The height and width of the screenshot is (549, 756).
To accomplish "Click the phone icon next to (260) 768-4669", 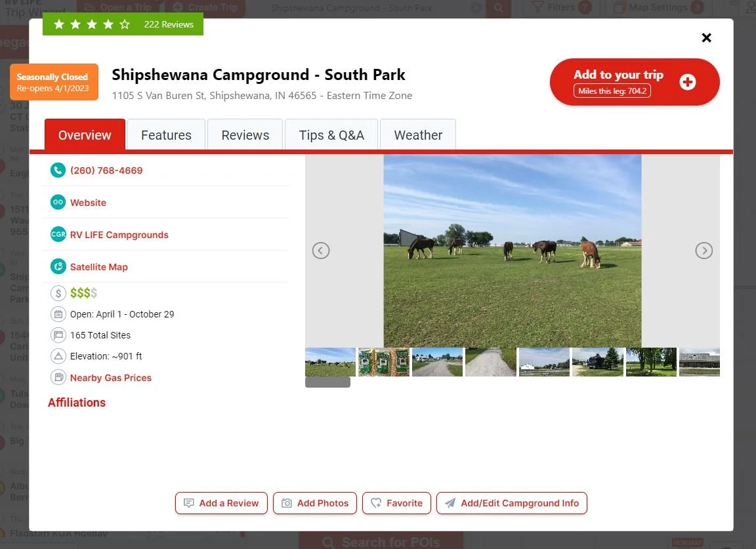I will [x=58, y=170].
